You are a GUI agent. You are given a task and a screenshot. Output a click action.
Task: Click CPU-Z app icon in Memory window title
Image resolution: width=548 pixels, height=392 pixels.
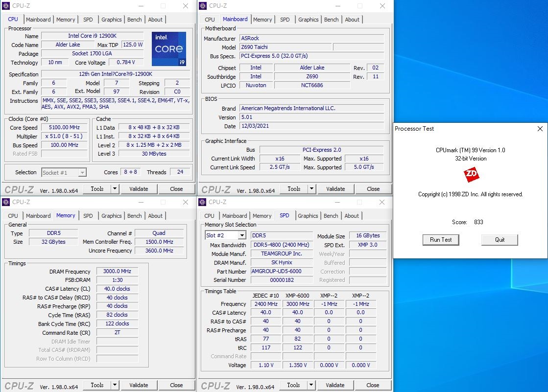[6, 202]
